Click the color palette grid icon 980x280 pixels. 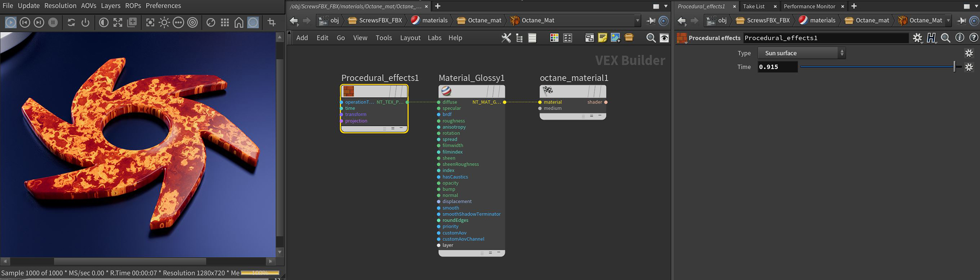[554, 38]
